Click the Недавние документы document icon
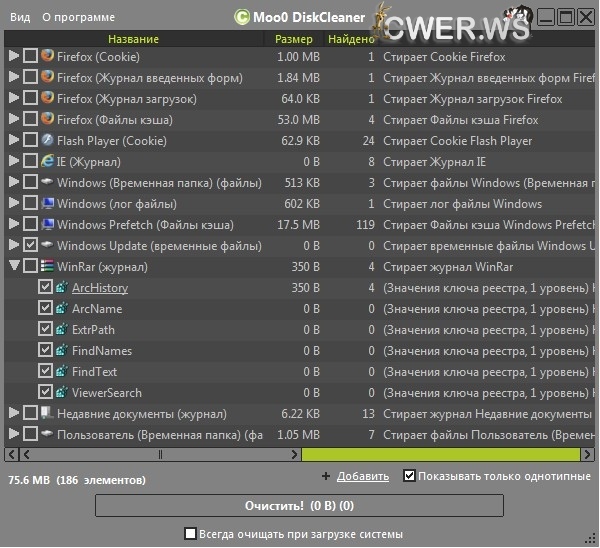This screenshot has width=600, height=548. (x=47, y=413)
